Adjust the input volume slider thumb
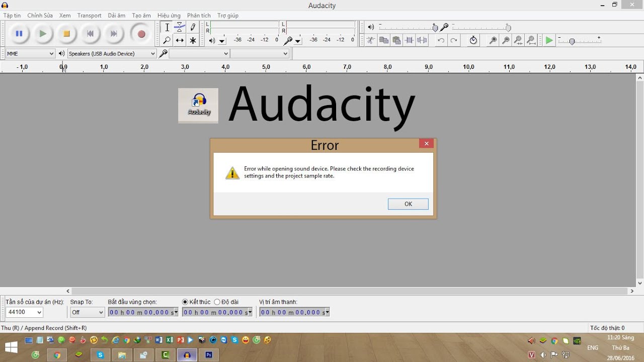 [508, 28]
